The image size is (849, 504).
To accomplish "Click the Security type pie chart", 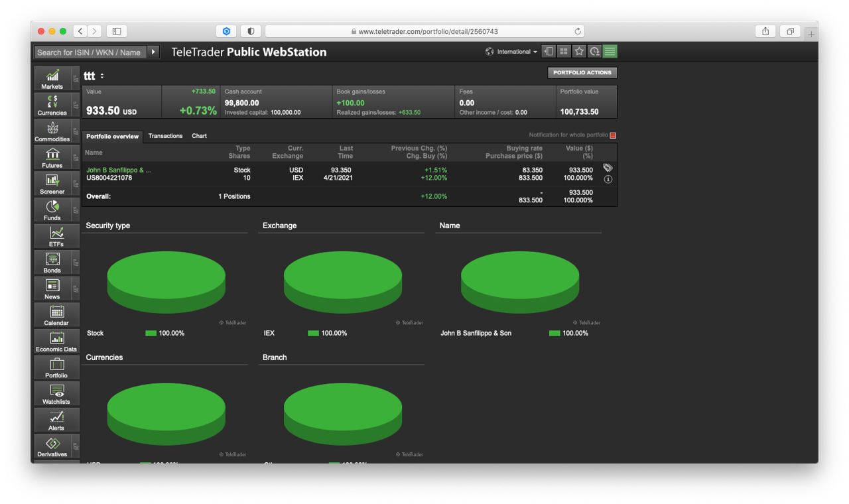I will (166, 282).
